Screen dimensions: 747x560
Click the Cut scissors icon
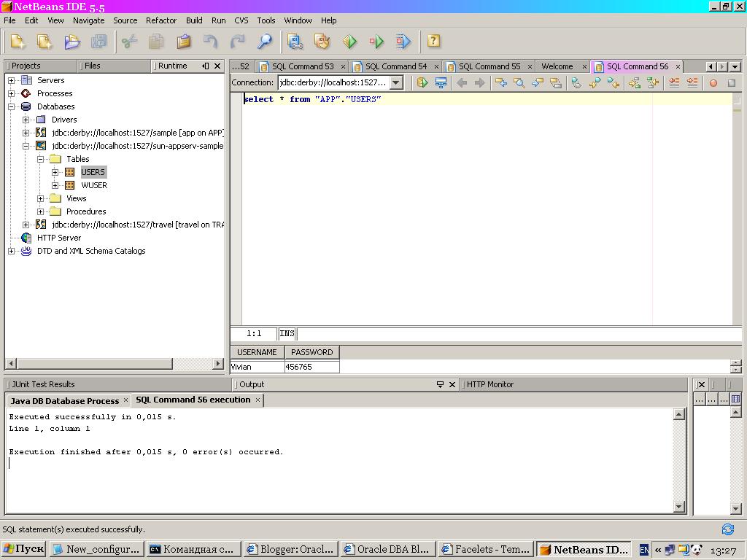click(x=129, y=42)
